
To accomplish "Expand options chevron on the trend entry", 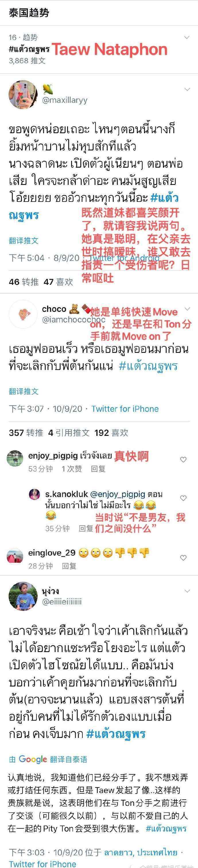I will pyautogui.click(x=187, y=37).
